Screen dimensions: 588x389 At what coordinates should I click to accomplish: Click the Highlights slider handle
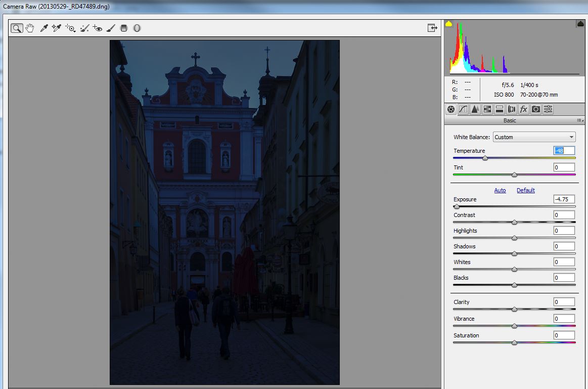[515, 238]
